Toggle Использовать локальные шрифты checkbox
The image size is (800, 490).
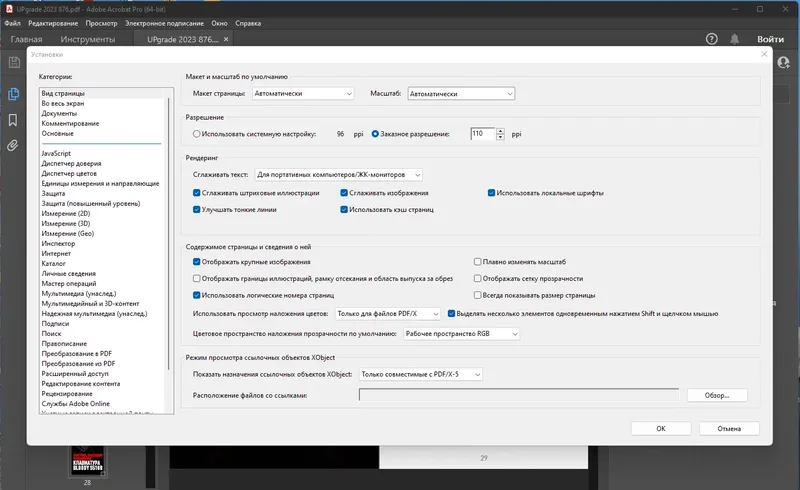(x=491, y=193)
